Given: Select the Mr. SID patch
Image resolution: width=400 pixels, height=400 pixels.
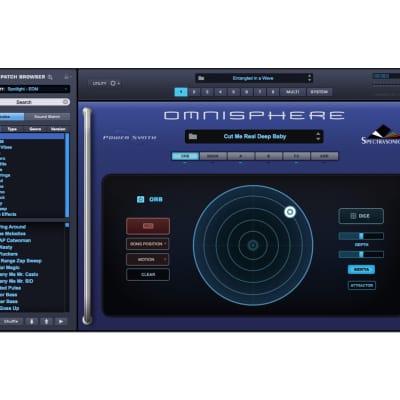Looking at the screenshot, I should [x=17, y=281].
